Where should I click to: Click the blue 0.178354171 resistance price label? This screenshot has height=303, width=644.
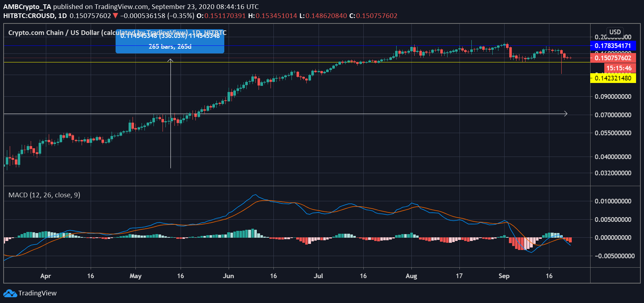613,46
